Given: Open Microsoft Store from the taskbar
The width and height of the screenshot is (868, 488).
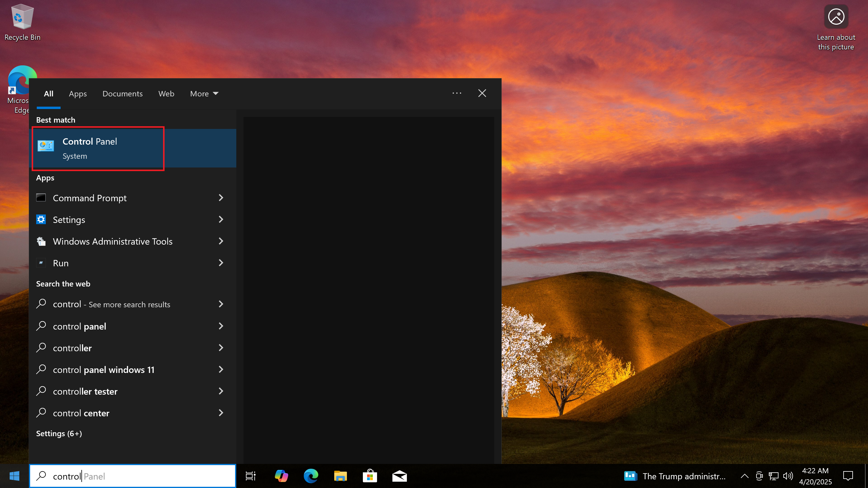Looking at the screenshot, I should point(370,476).
